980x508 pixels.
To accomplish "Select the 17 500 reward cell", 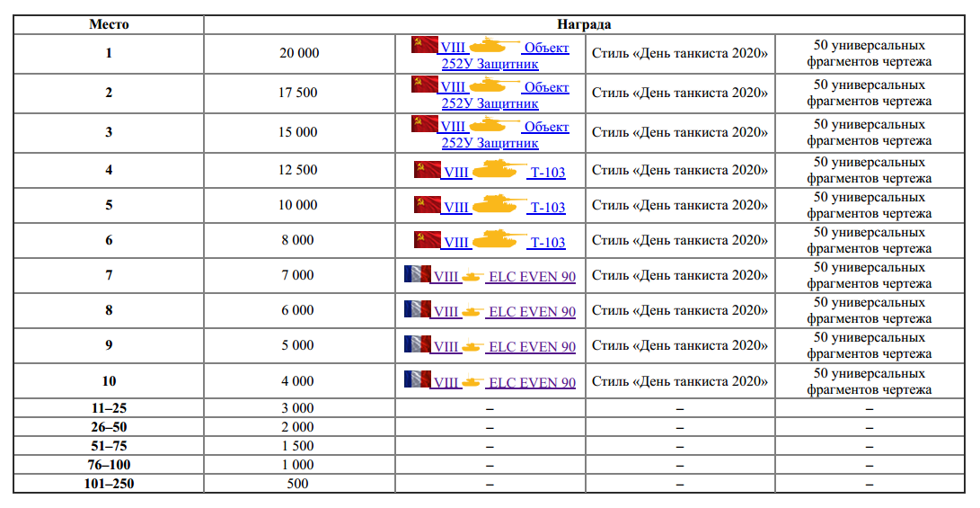I will (x=299, y=93).
